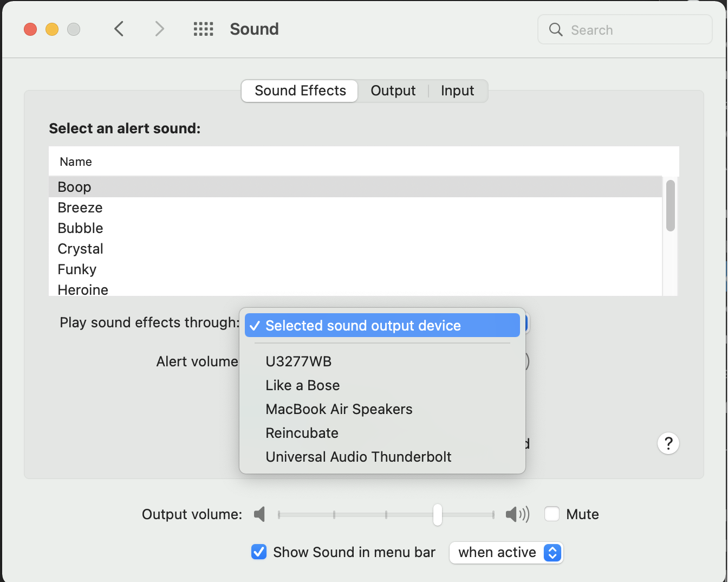728x582 pixels.
Task: Pick Like a Bose from the list
Action: point(382,385)
